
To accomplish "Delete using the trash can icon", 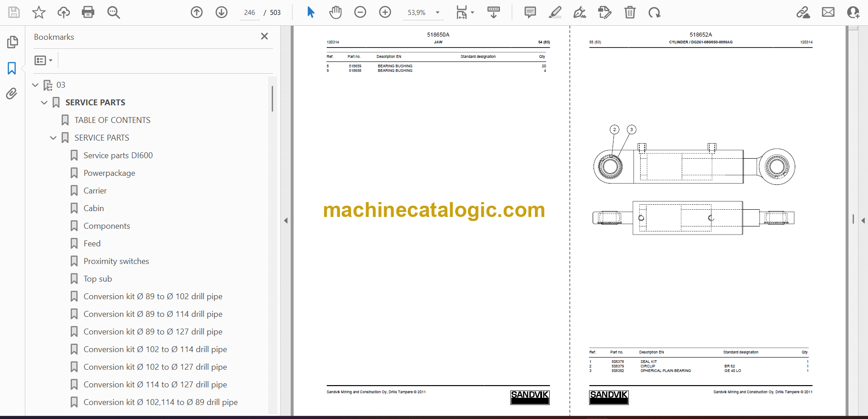I will tap(630, 12).
